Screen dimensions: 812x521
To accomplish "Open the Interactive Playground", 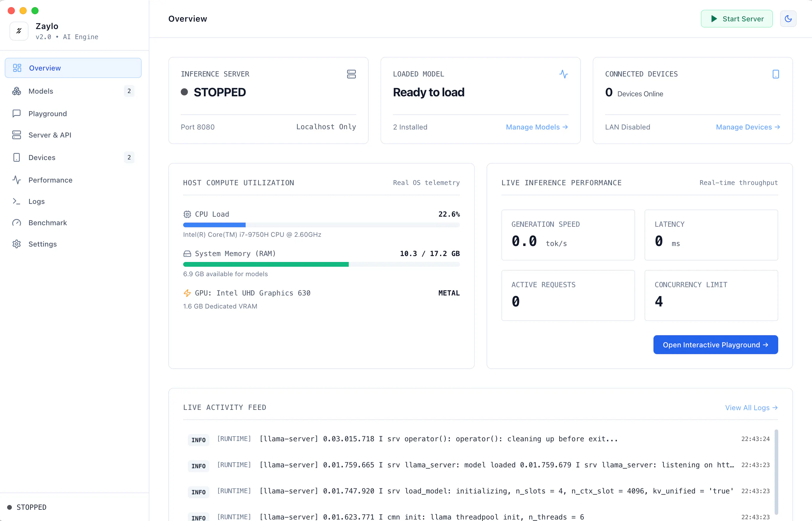I will [x=716, y=345].
